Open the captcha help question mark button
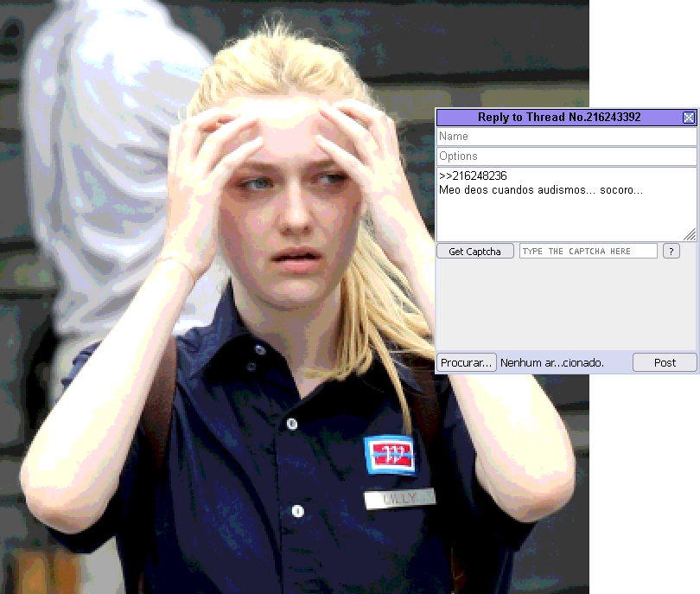 click(x=671, y=251)
